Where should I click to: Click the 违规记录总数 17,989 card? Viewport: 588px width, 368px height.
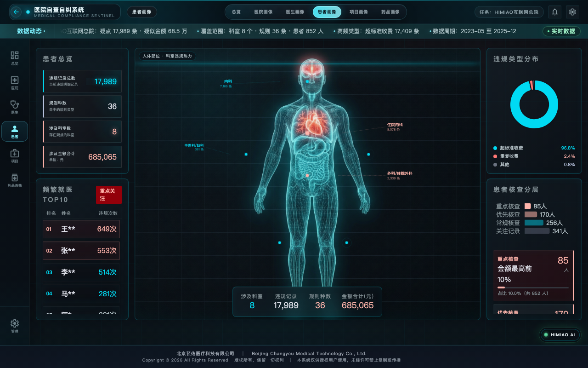82,81
